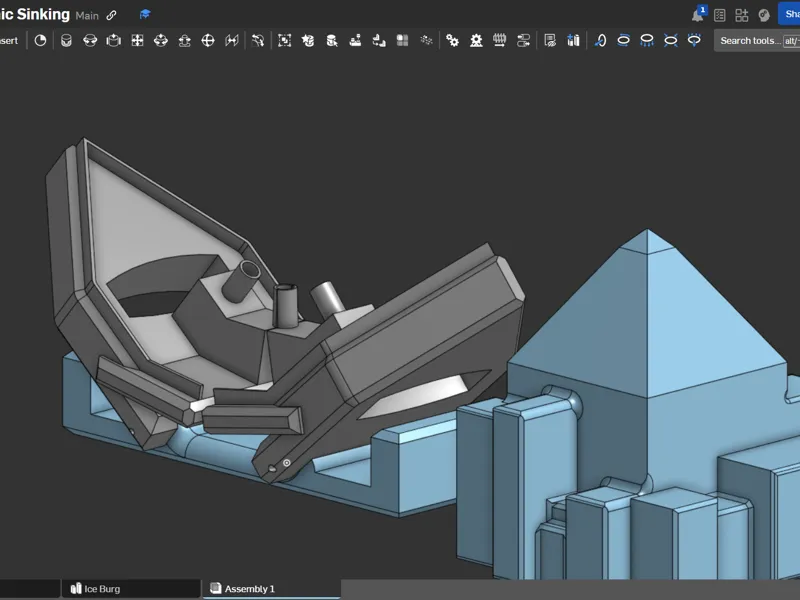The width and height of the screenshot is (800, 600).
Task: Select the Parallel mate tool
Action: (232, 40)
